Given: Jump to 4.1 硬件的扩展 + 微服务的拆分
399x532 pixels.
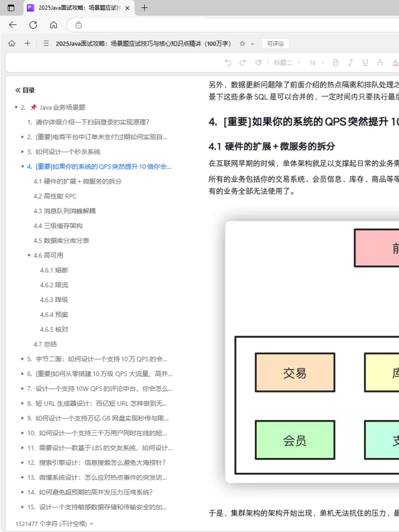Looking at the screenshot, I should coord(78,181).
